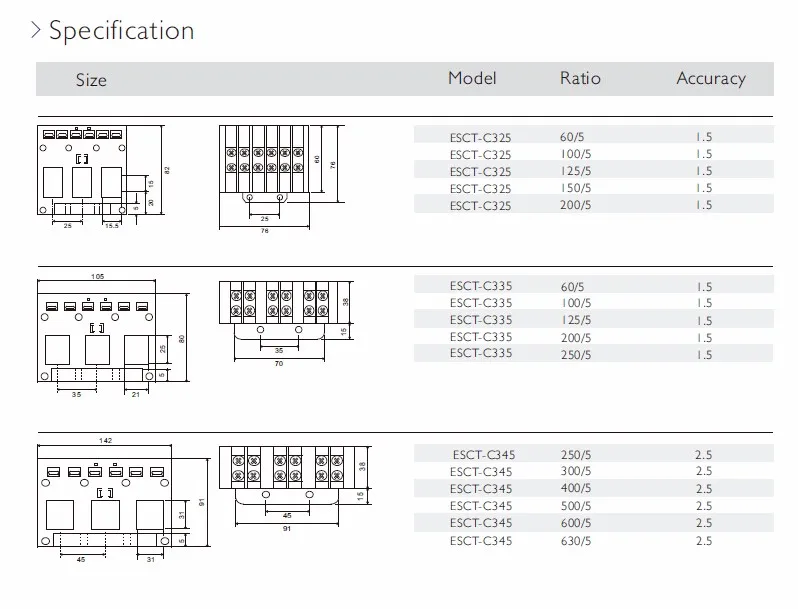This screenshot has width=798, height=609.
Task: Click accuracy 2.5 in the 600/5 row
Action: (704, 523)
